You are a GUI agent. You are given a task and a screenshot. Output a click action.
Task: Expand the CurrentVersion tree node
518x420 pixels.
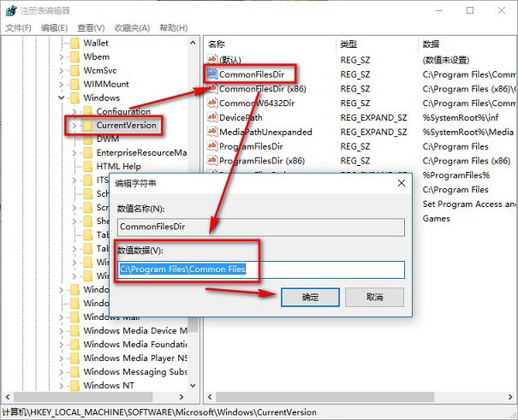pyautogui.click(x=74, y=126)
